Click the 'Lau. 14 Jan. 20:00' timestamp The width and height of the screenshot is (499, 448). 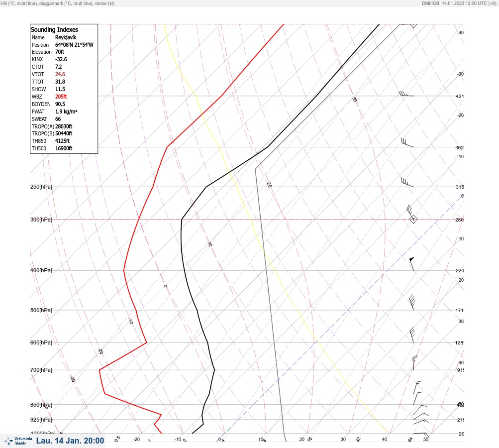(70, 441)
